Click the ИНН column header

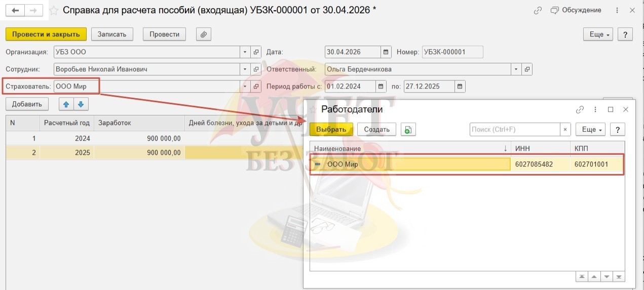pos(541,148)
